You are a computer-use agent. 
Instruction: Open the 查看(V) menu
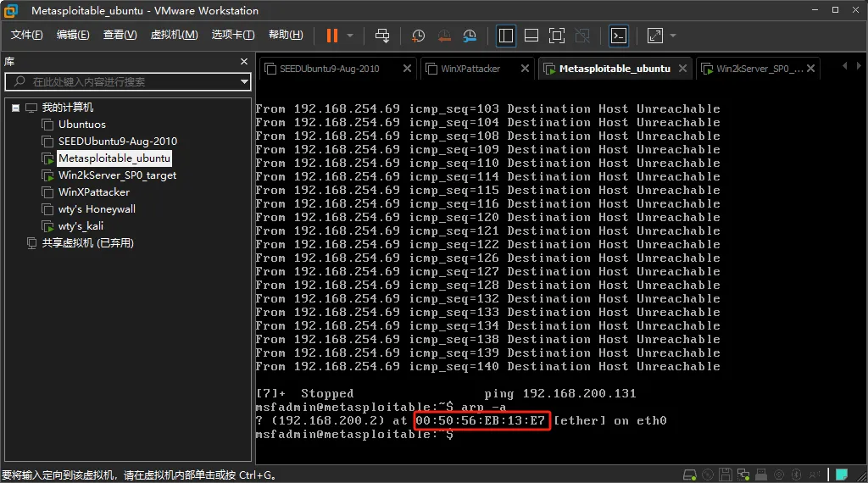coord(120,35)
